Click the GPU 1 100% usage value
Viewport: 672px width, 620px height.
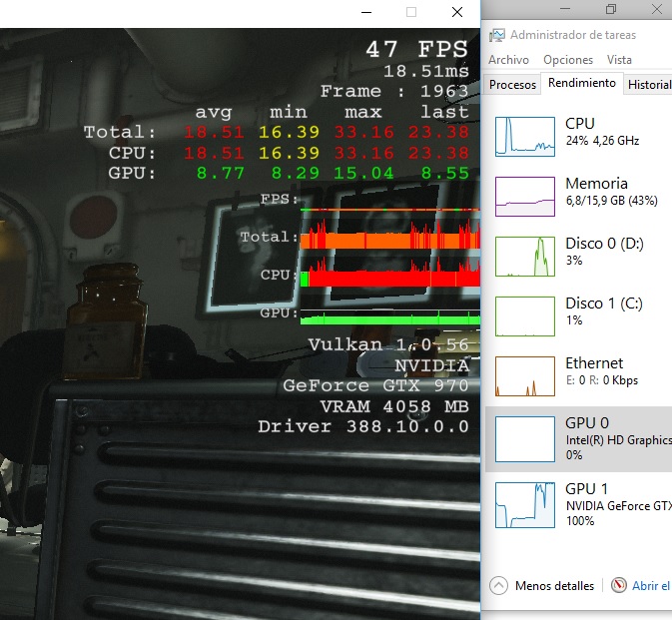[x=579, y=521]
